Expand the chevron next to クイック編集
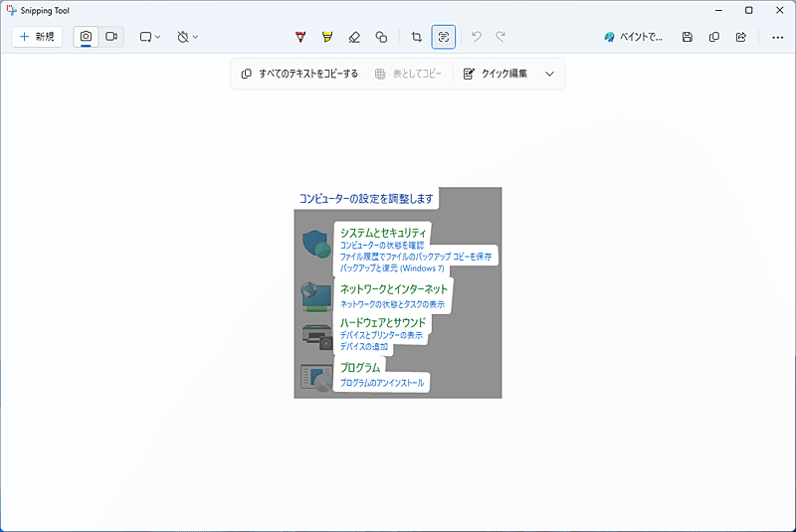The width and height of the screenshot is (796, 532). click(549, 74)
